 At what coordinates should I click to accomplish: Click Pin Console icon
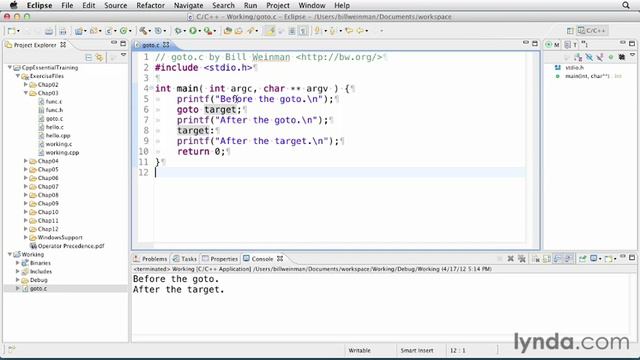pos(582,259)
